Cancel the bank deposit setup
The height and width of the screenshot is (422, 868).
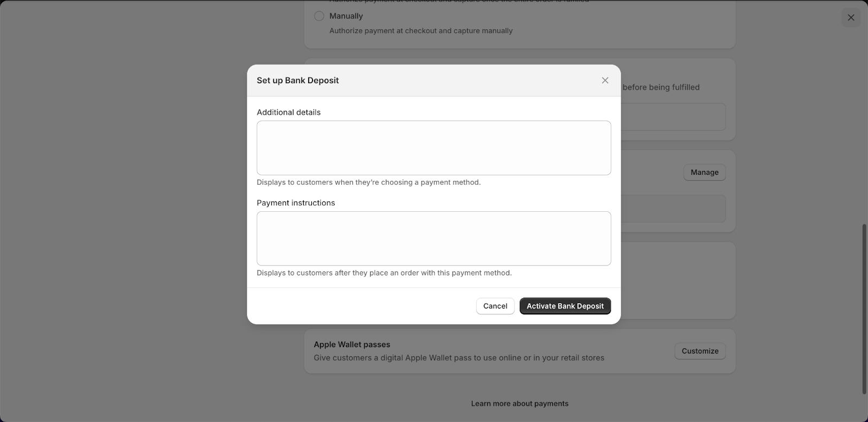pyautogui.click(x=495, y=306)
